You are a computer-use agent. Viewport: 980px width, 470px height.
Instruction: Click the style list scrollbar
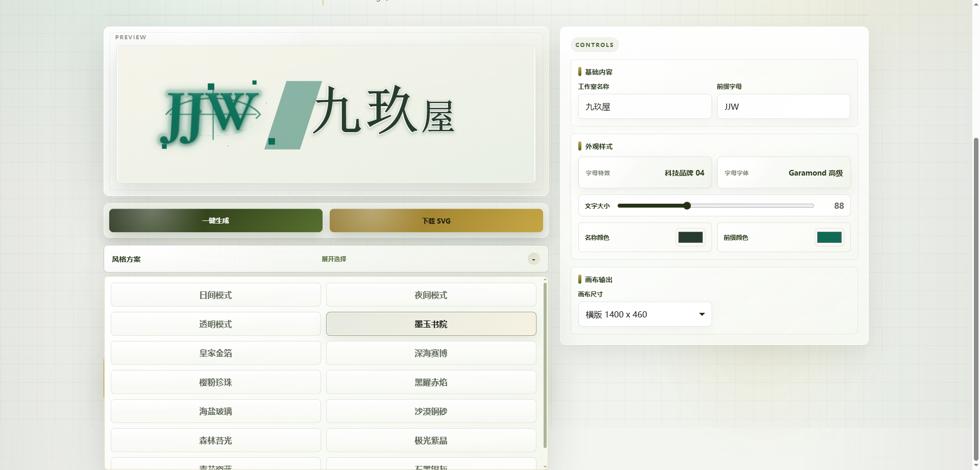(545, 365)
